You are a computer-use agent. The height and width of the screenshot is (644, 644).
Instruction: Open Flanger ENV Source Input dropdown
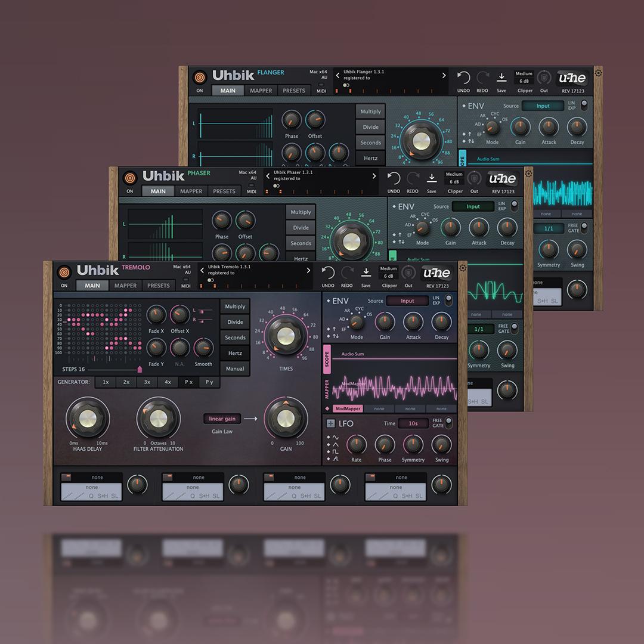[543, 106]
